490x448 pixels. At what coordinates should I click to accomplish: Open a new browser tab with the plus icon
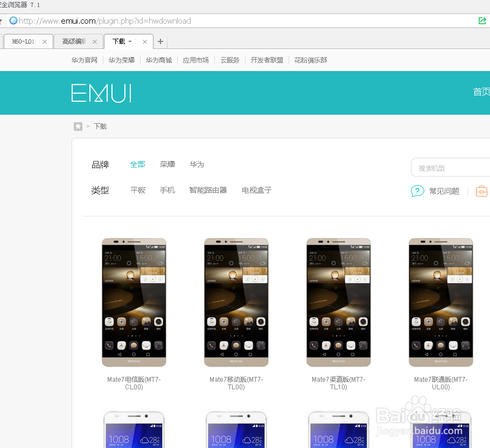click(x=160, y=41)
